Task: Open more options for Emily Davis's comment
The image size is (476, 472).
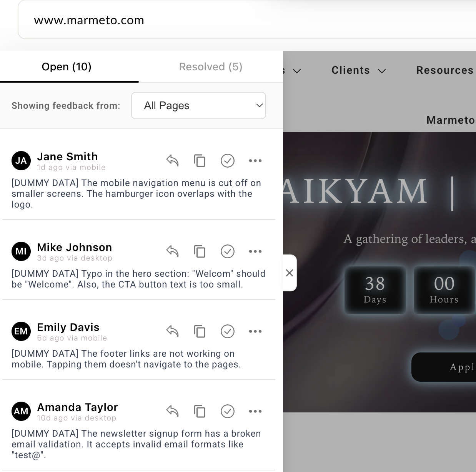Action: 255,331
